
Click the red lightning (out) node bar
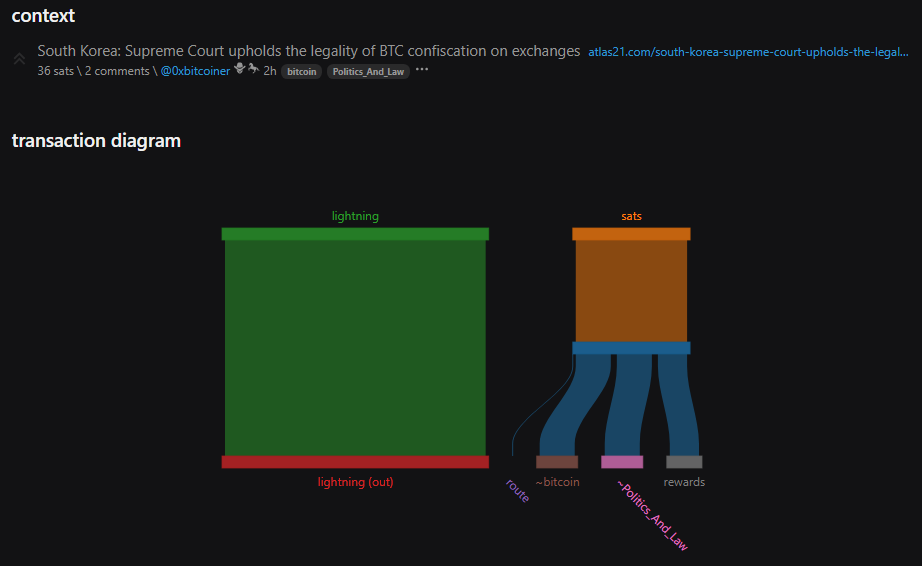click(355, 462)
